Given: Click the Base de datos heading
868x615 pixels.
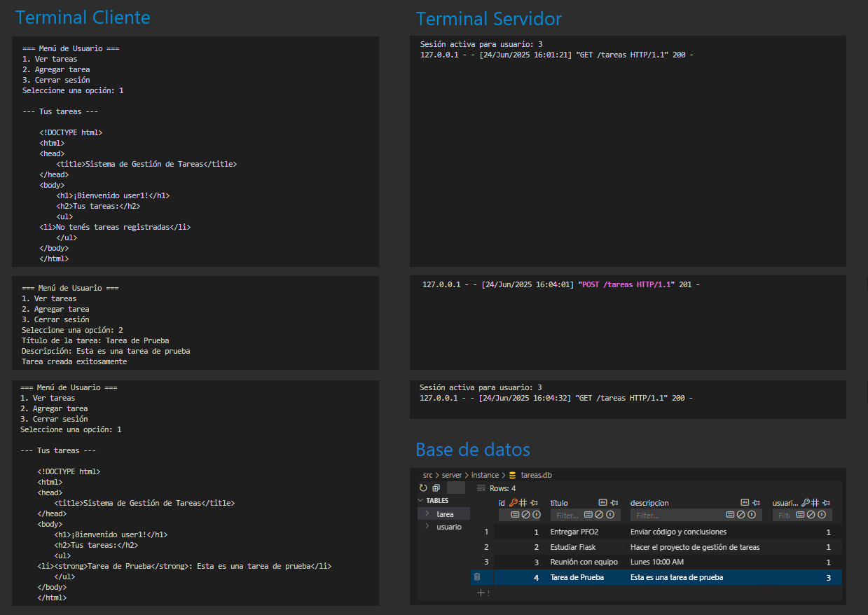Looking at the screenshot, I should [473, 449].
